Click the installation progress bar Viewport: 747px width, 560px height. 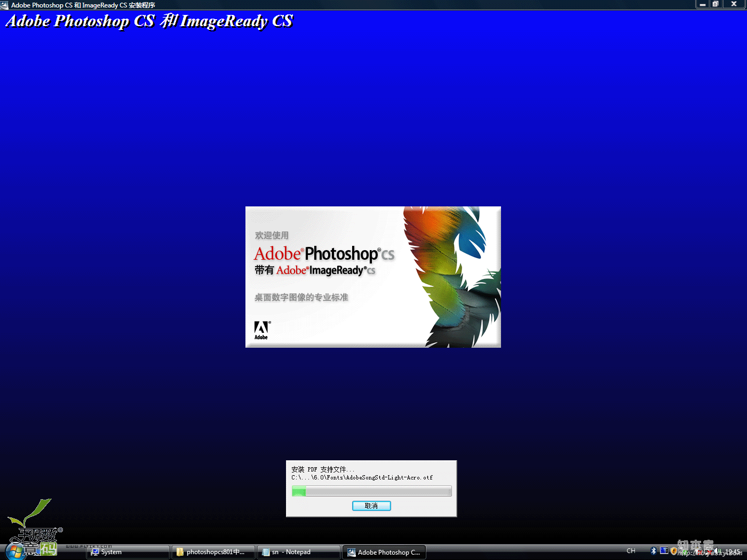[x=371, y=491]
